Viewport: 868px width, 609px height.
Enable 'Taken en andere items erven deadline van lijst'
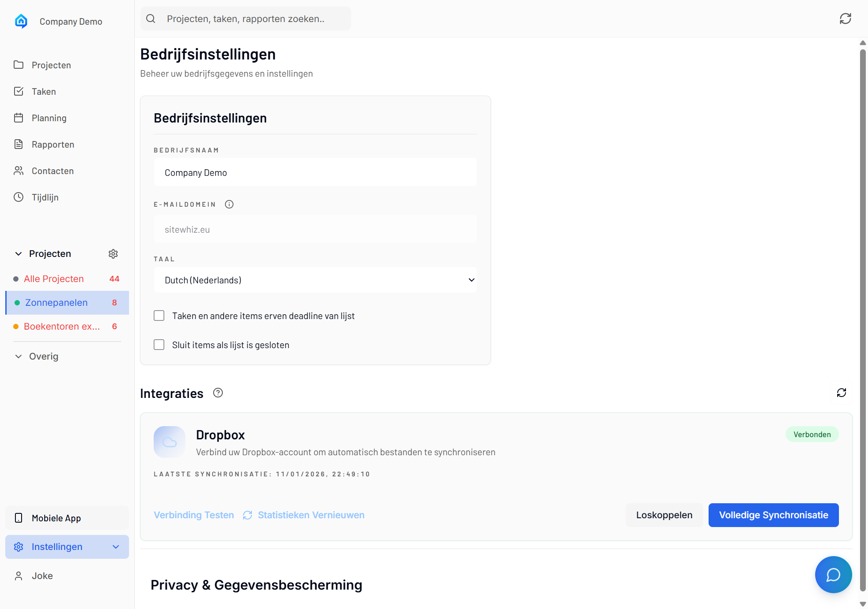[159, 316]
